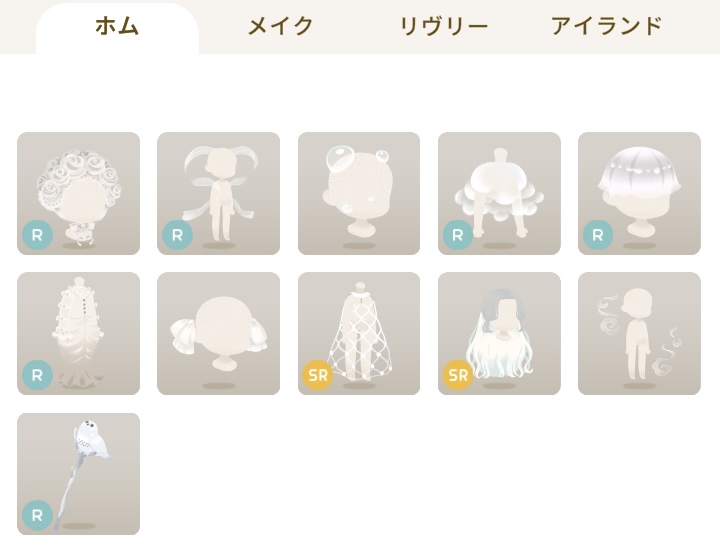Click the SR badge on wavy hair
This screenshot has height=550, width=720.
click(458, 376)
